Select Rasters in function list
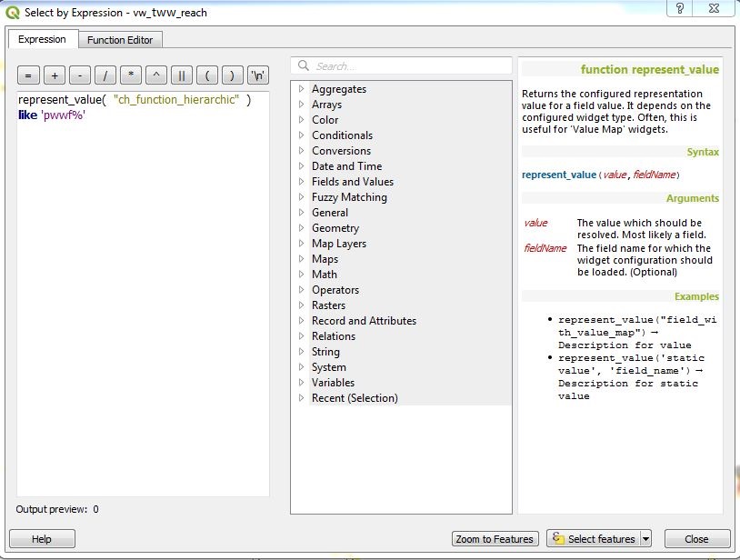Image resolution: width=740 pixels, height=560 pixels. pos(328,305)
